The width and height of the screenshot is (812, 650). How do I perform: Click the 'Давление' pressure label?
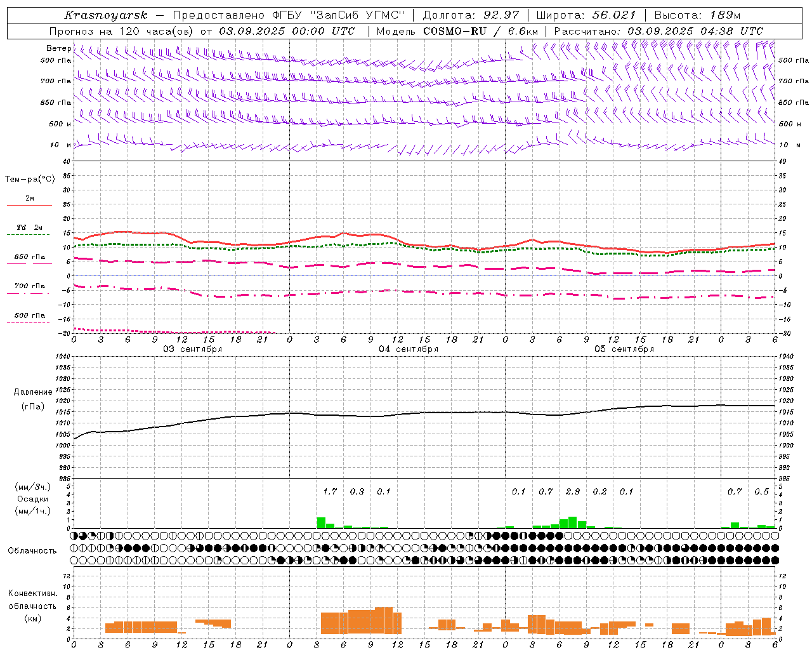(x=33, y=392)
